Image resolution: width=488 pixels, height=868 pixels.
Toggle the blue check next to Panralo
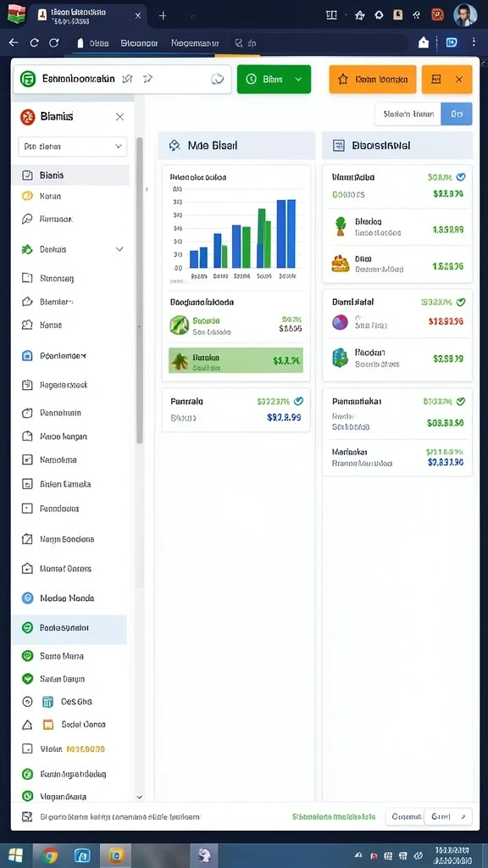coord(299,401)
